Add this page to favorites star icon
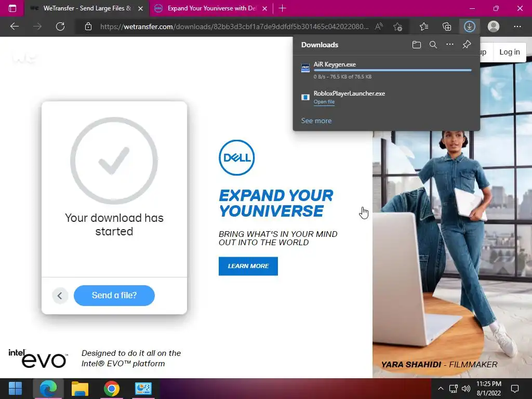This screenshot has width=532, height=399. click(397, 26)
